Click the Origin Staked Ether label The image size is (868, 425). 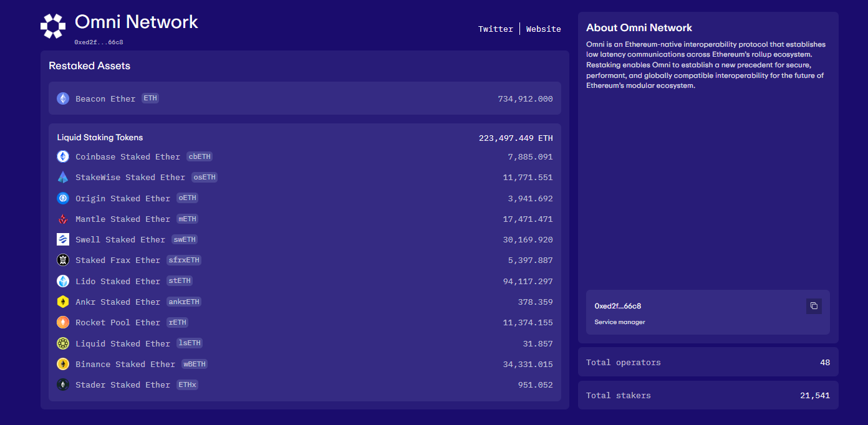(x=123, y=198)
